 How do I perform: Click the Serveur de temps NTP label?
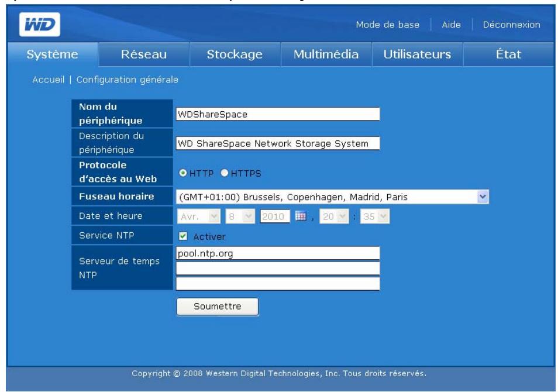[x=119, y=268]
